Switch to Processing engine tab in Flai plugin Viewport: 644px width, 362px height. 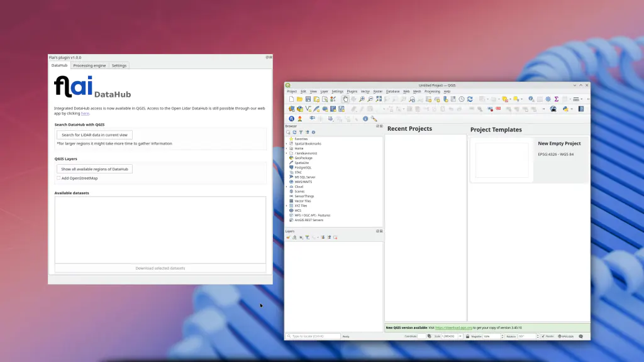tap(89, 65)
